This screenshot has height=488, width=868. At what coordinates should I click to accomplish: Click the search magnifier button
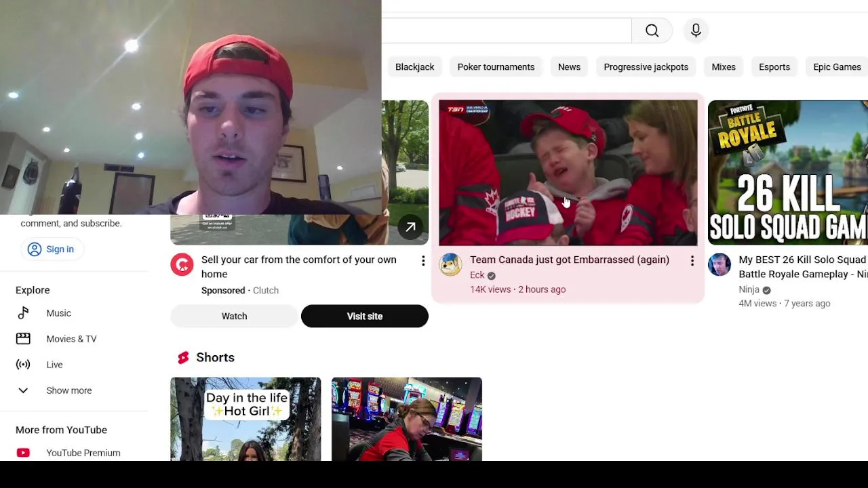[652, 30]
